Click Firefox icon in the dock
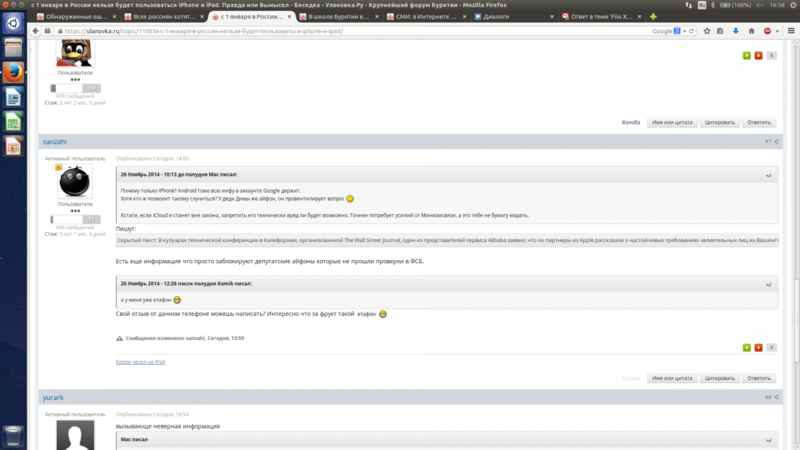Image resolution: width=800 pixels, height=450 pixels. [13, 72]
